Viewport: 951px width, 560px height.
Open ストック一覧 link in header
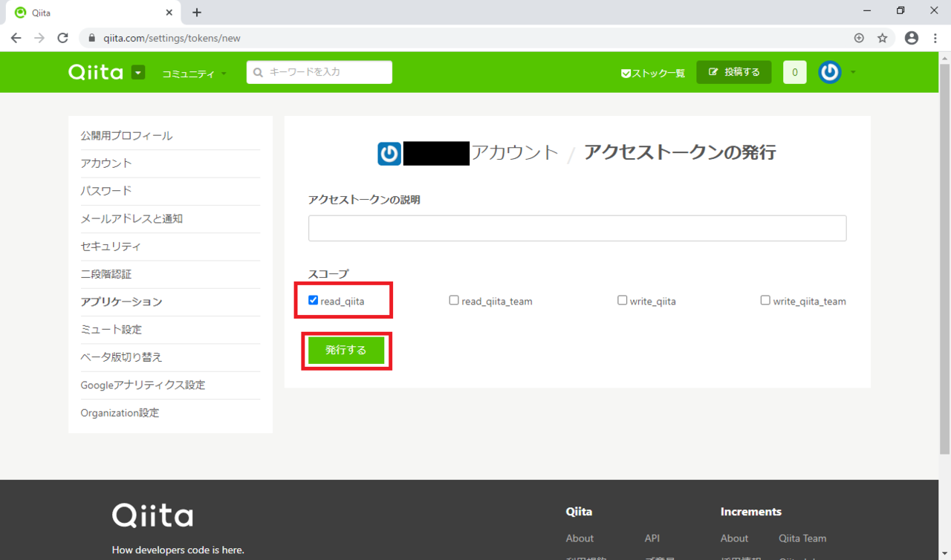click(x=653, y=73)
